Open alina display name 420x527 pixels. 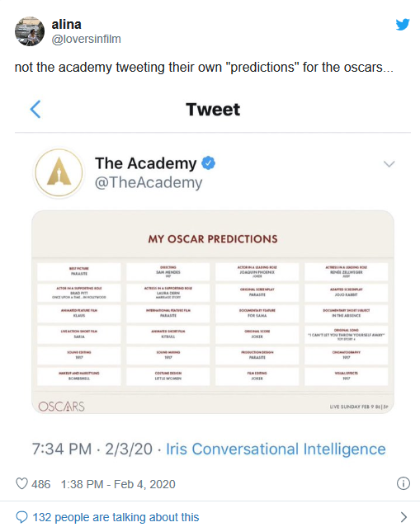coord(66,24)
